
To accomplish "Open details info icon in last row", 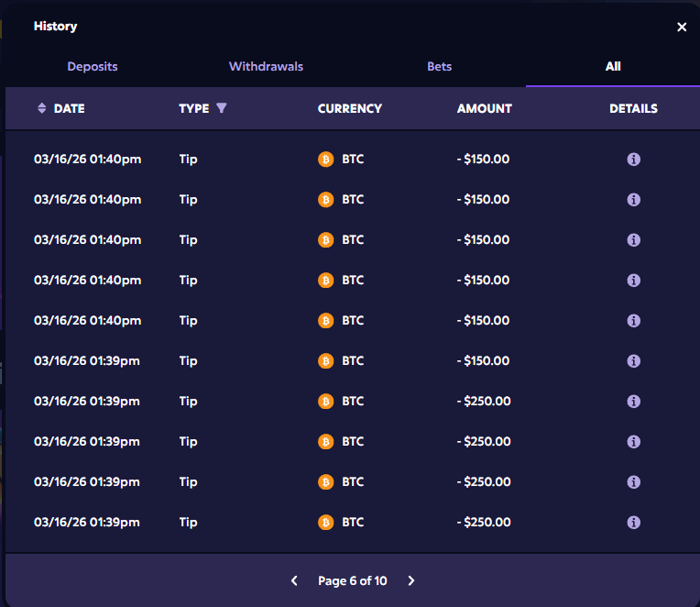I will click(633, 522).
